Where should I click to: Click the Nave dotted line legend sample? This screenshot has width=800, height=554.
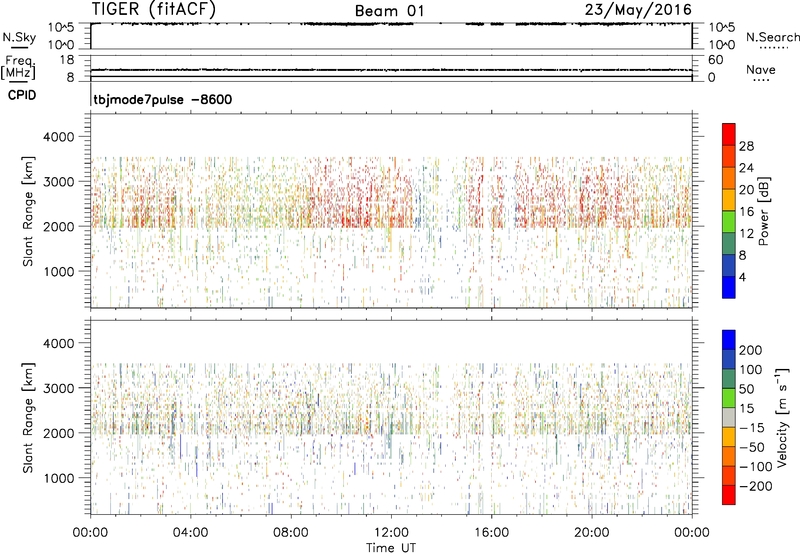pos(761,81)
